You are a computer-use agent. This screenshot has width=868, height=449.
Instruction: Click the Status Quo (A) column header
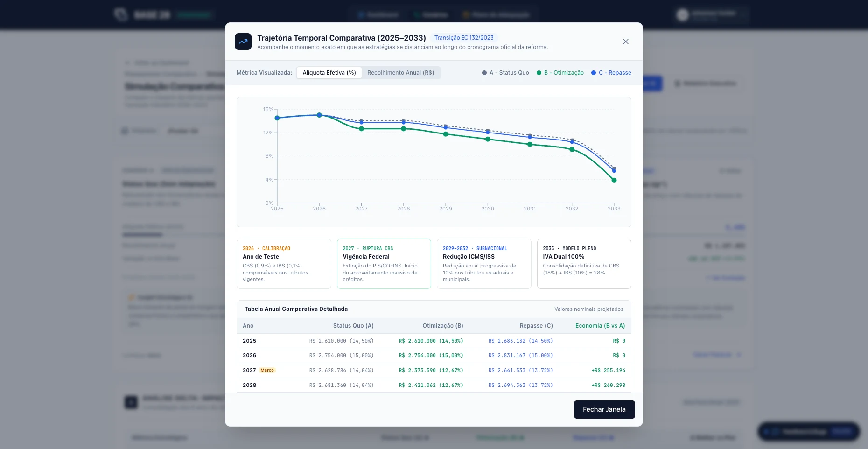click(353, 326)
